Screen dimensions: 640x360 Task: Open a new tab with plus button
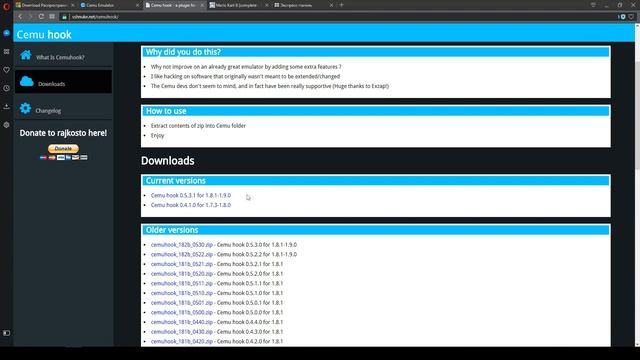point(342,5)
